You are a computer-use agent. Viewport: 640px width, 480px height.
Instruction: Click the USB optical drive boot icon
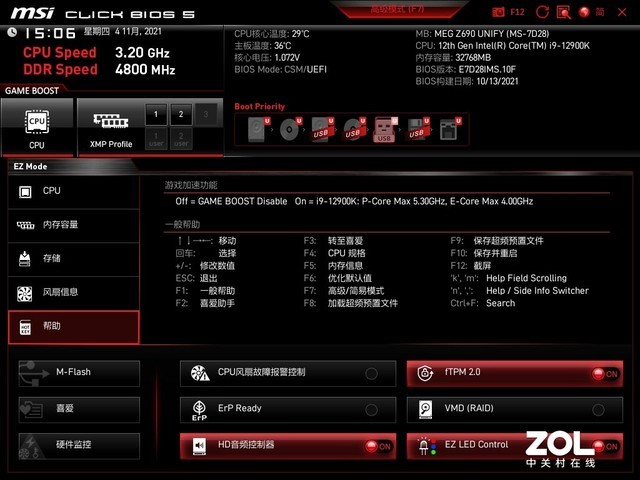(354, 129)
